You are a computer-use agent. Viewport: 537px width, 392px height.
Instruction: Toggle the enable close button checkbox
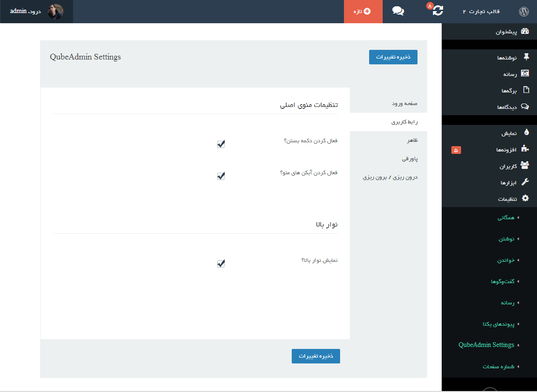click(221, 144)
